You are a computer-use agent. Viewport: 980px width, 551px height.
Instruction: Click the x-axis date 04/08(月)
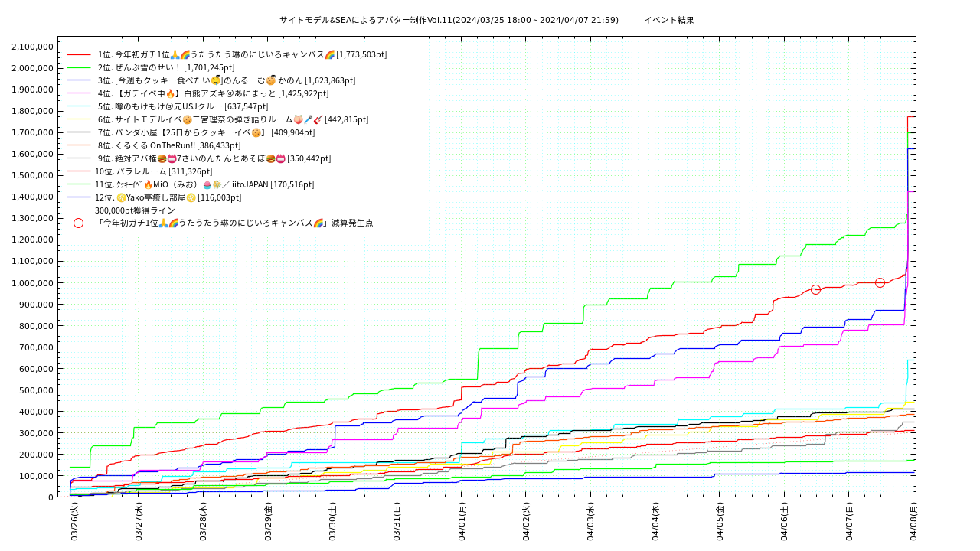[913, 522]
